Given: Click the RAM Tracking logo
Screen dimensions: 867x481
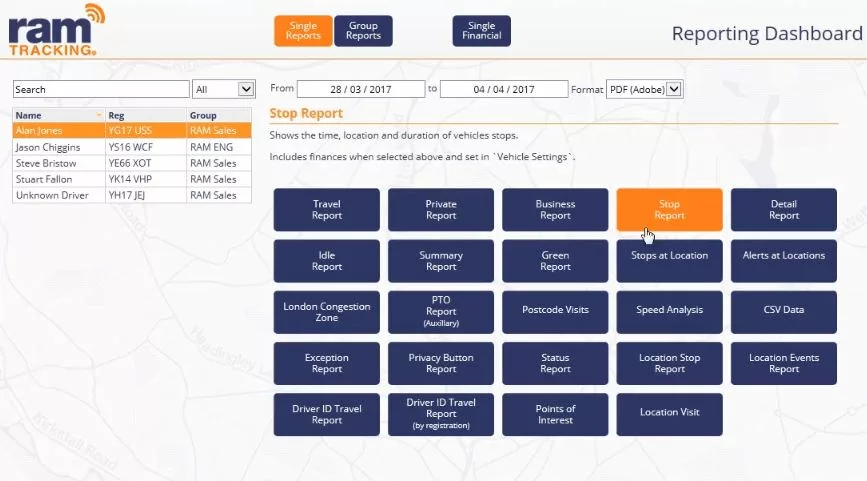Looking at the screenshot, I should tap(56, 30).
